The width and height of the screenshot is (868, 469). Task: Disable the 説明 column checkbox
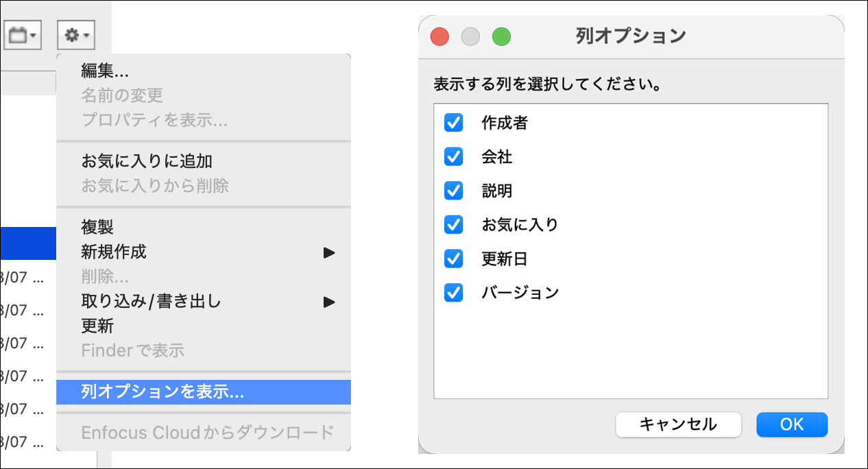(x=454, y=191)
